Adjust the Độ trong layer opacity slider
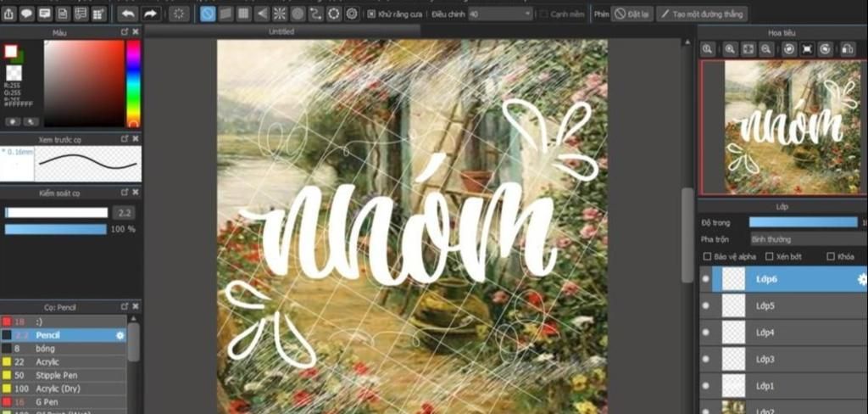Screen dimensions: 868x414 (804, 222)
